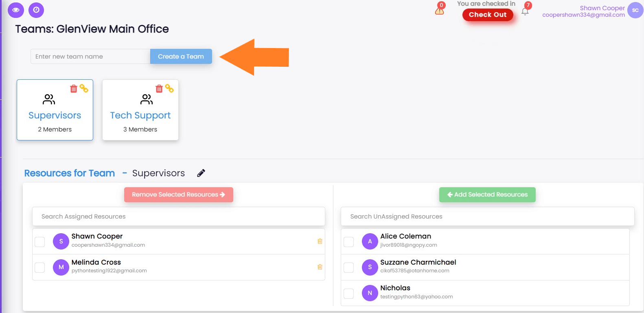644x313 pixels.
Task: Click the link icon on Supervisors card
Action: click(x=84, y=88)
